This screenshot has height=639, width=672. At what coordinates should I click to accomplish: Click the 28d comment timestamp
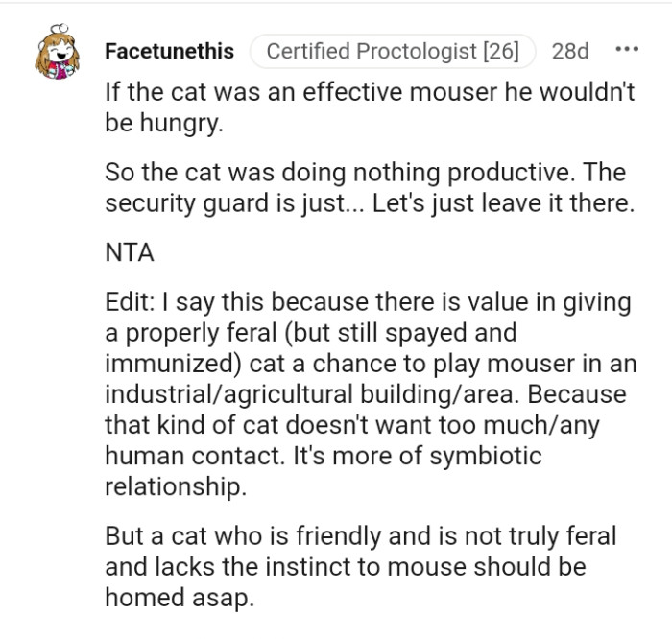click(571, 52)
